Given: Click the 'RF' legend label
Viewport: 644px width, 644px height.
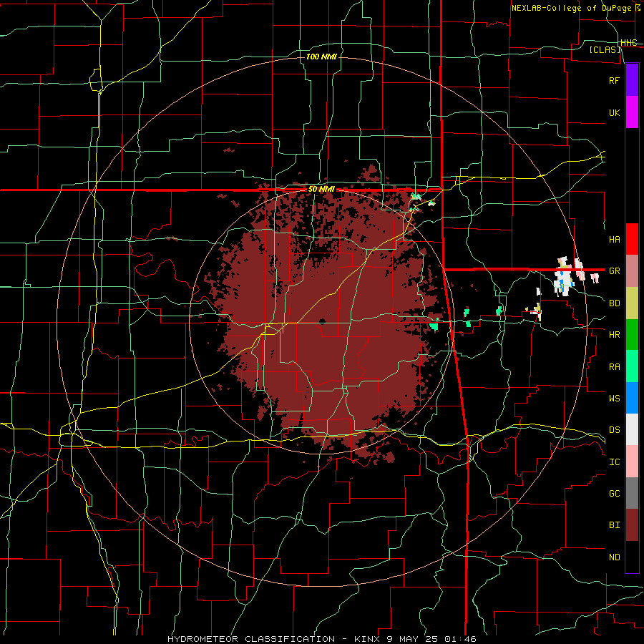Looking at the screenshot, I should tap(614, 80).
